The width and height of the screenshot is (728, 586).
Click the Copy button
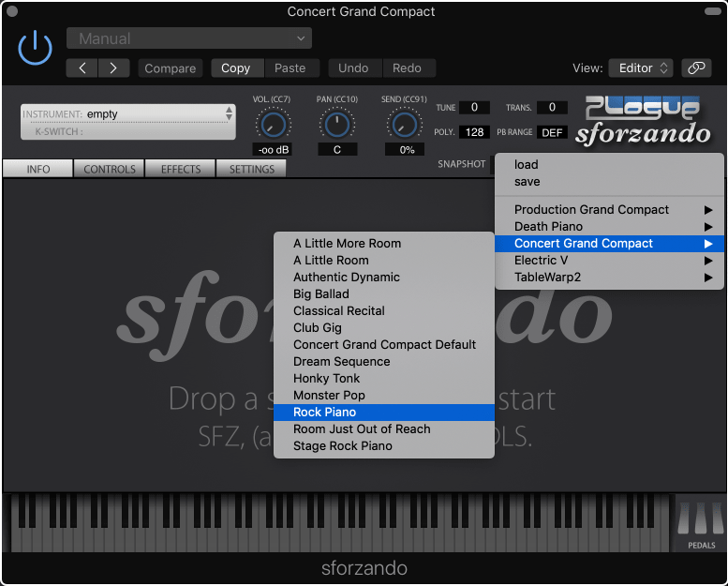[235, 68]
